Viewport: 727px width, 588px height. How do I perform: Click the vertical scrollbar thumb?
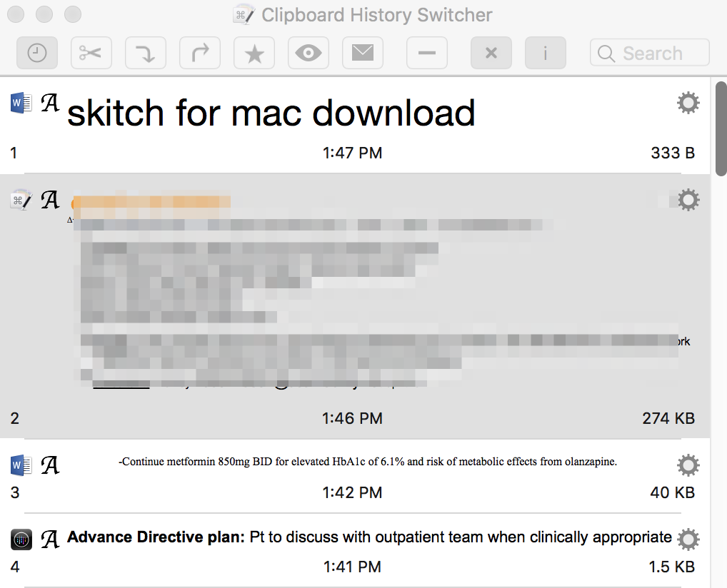tap(721, 129)
